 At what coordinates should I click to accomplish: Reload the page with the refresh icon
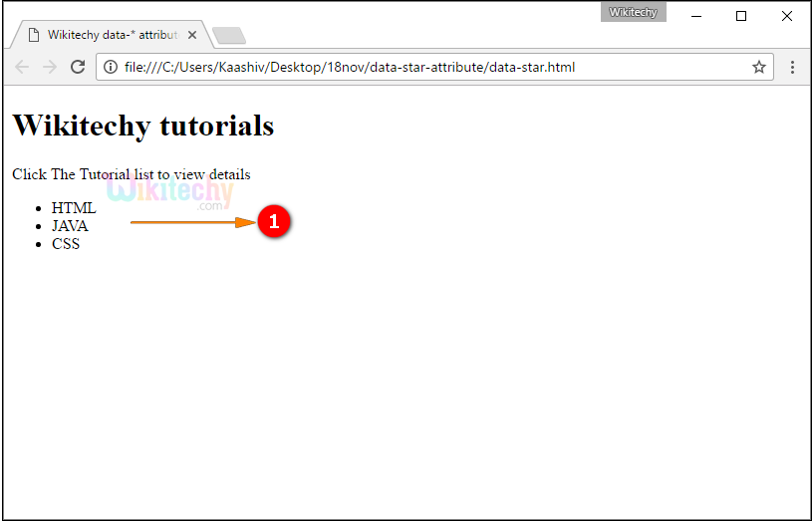click(78, 67)
